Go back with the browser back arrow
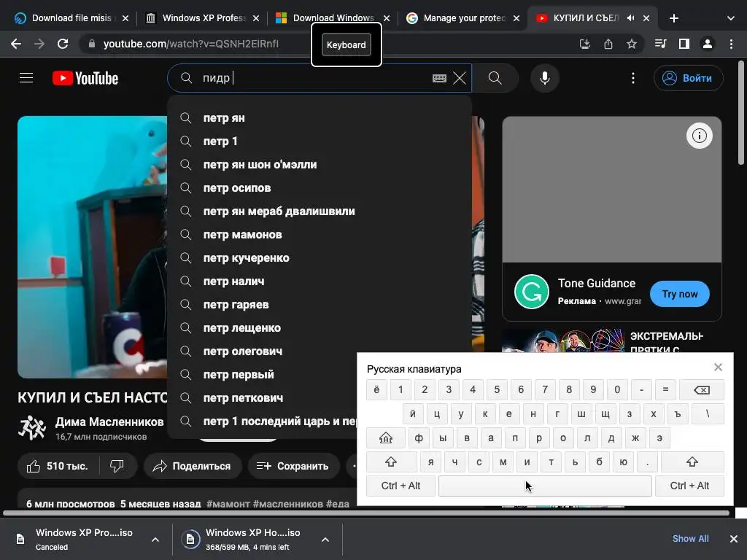The image size is (747, 560). [x=16, y=44]
